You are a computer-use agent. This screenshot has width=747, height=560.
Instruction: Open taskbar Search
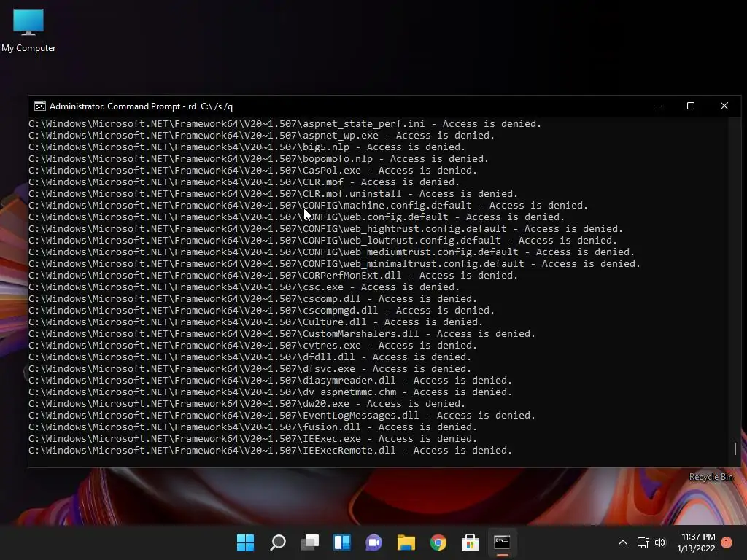click(278, 542)
